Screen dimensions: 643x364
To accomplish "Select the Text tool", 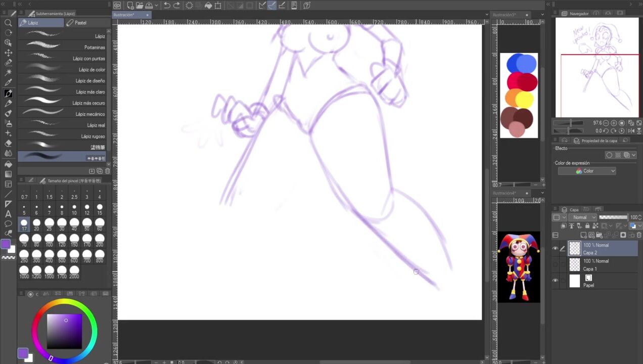I will tap(8, 214).
